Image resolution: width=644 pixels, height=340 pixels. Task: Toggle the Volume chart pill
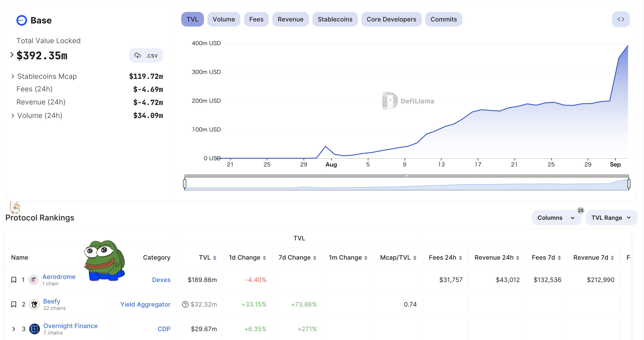pos(224,19)
